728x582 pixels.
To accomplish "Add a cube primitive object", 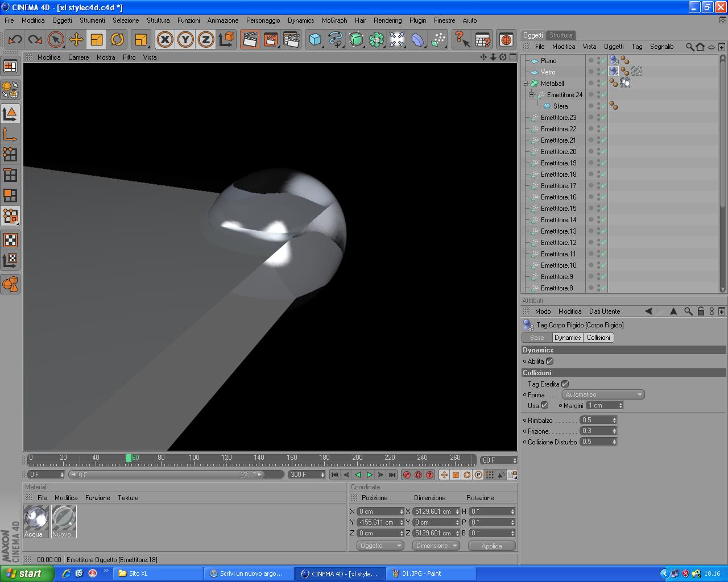I will click(x=315, y=39).
